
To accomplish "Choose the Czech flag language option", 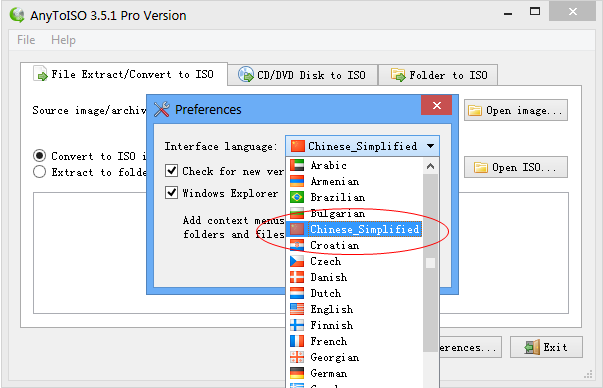I will 297,261.
